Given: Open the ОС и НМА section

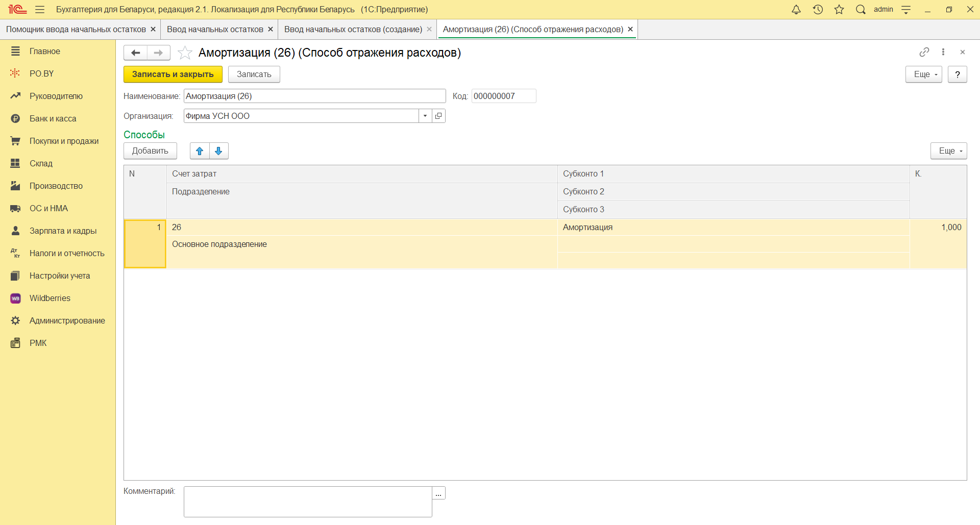Looking at the screenshot, I should (48, 208).
